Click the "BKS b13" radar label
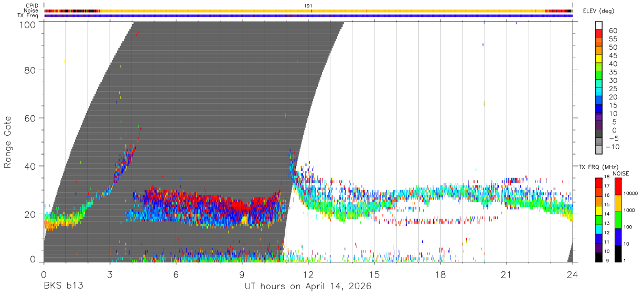The height and width of the screenshot is (297, 644). pyautogui.click(x=63, y=286)
